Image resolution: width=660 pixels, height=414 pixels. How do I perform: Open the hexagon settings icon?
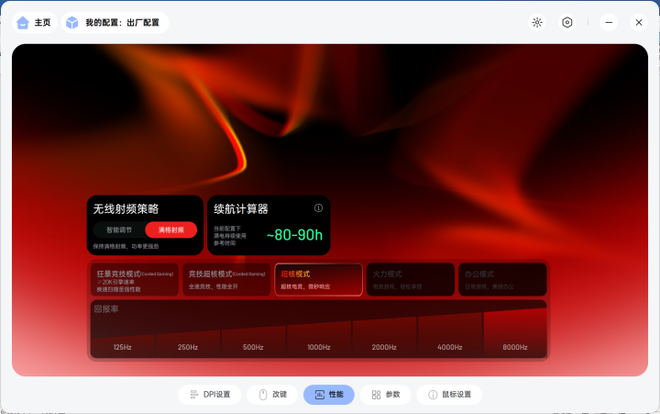tap(567, 22)
